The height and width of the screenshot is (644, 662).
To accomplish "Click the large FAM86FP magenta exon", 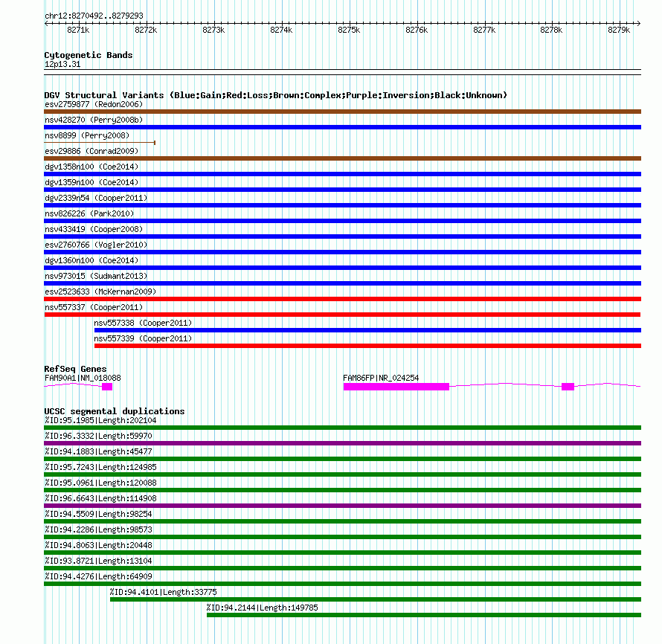I will pyautogui.click(x=396, y=387).
